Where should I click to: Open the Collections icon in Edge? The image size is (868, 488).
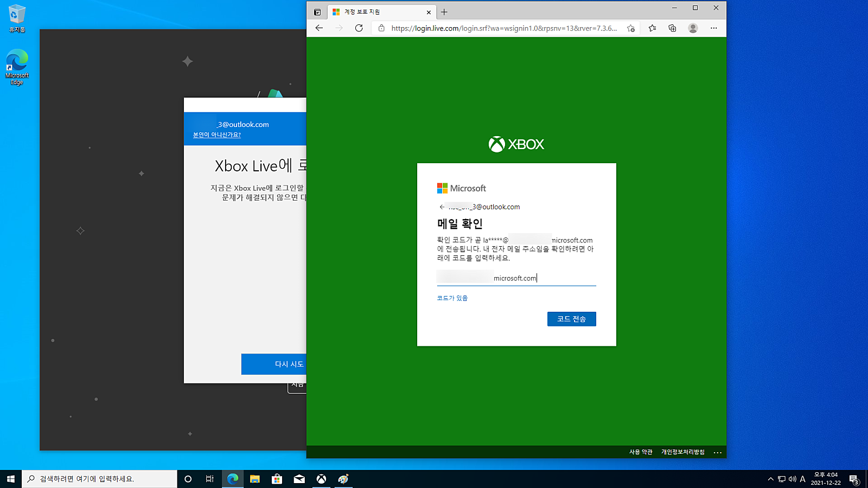pyautogui.click(x=672, y=28)
